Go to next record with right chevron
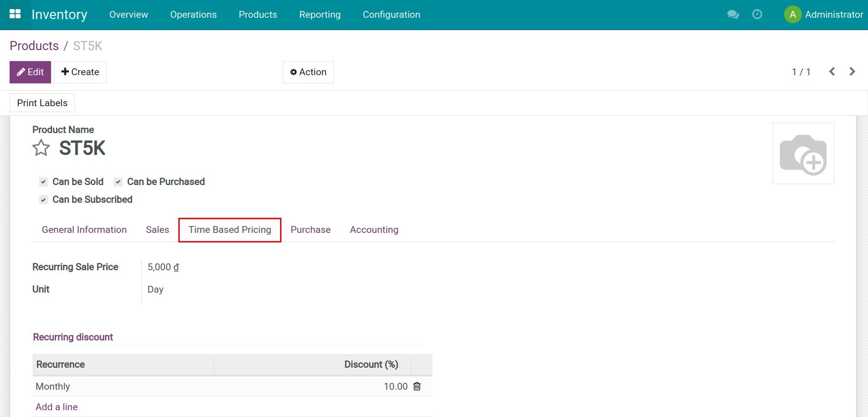 852,72
